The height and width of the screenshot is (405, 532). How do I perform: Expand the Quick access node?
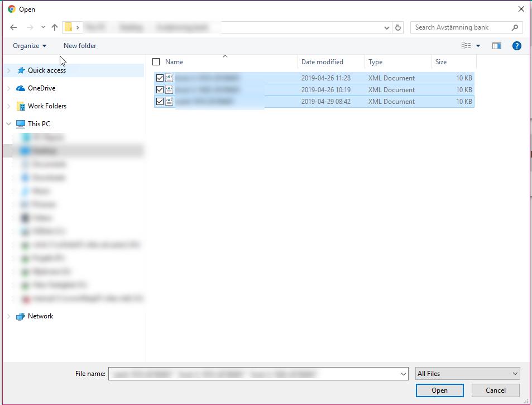(9, 70)
